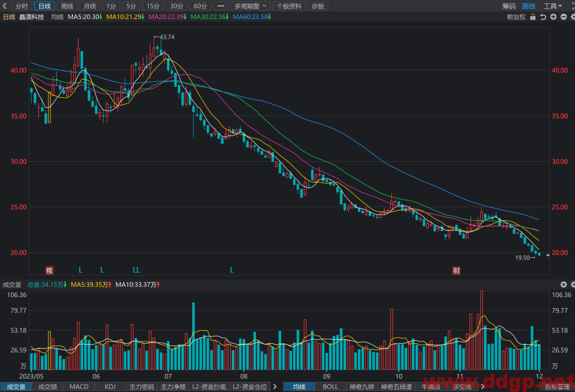This screenshot has width=575, height=392.
Task: Click the MA10:21.29 label
Action: click(x=125, y=17)
